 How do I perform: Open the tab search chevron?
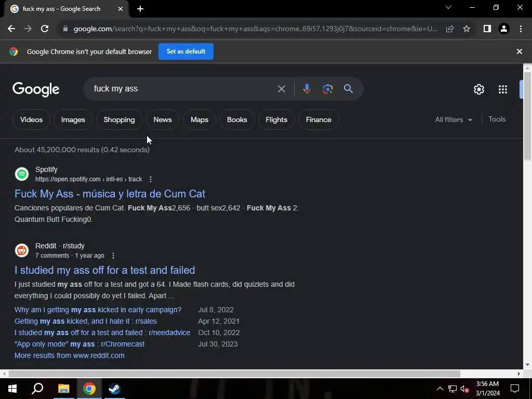coord(448,7)
